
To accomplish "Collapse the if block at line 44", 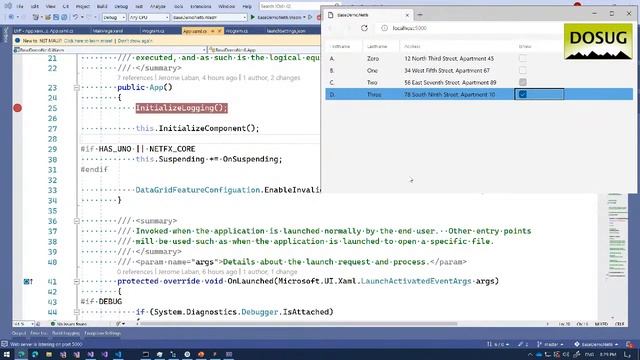I will point(76,312).
